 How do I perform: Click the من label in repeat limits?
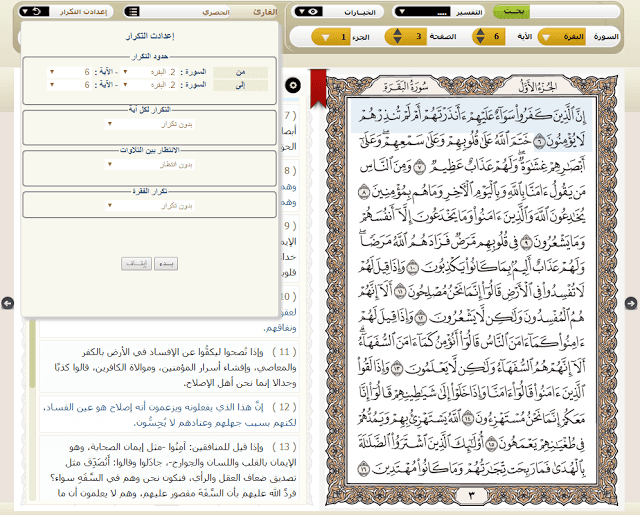click(240, 72)
